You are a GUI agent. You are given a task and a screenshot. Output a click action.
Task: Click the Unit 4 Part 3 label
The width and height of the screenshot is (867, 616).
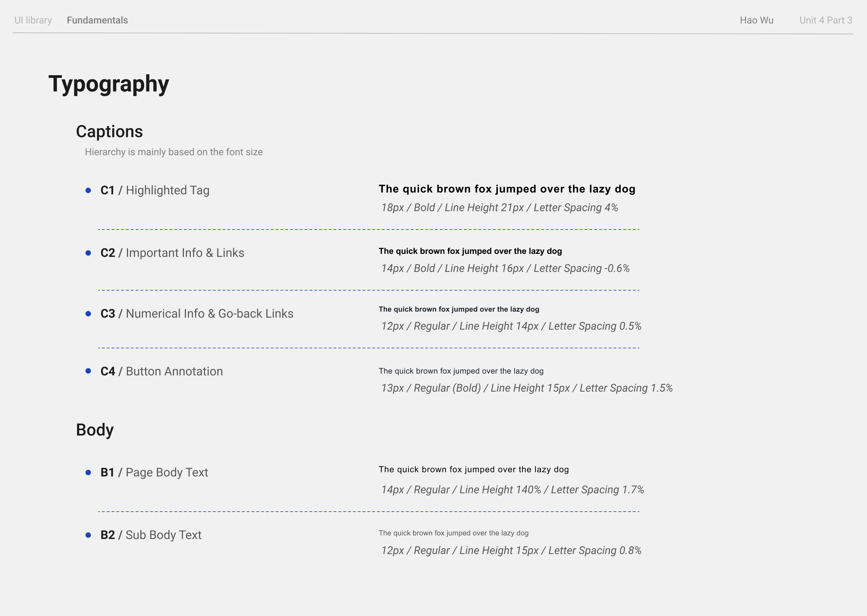[x=825, y=20]
